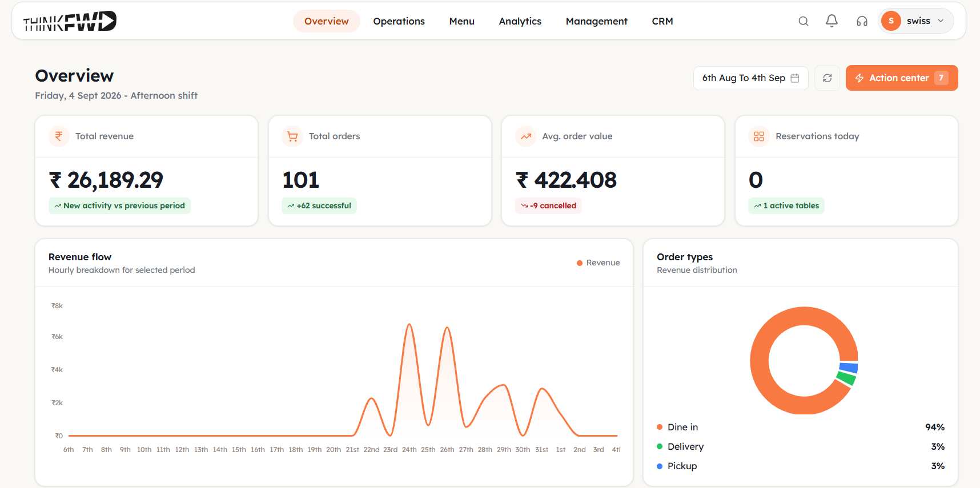980x488 pixels.
Task: Expand the swiss account dropdown chevron
Action: [x=941, y=21]
